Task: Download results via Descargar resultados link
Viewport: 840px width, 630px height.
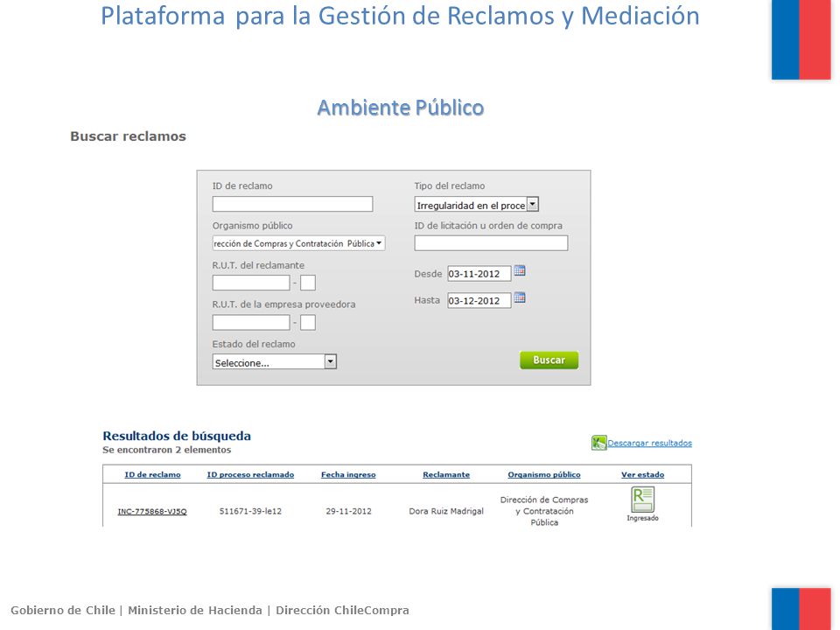Action: click(649, 443)
